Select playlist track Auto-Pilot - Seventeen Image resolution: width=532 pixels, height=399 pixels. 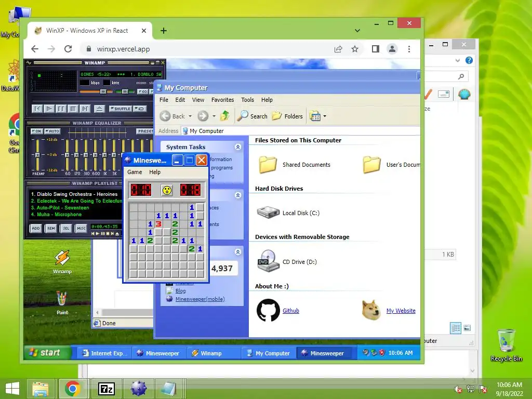[x=60, y=208]
